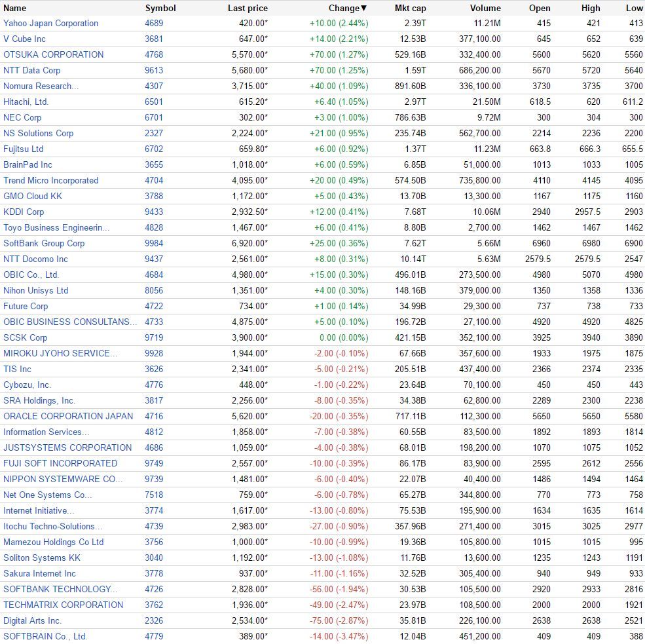Open Toyo Business Engineering link
The width and height of the screenshot is (645, 644).
pos(56,227)
